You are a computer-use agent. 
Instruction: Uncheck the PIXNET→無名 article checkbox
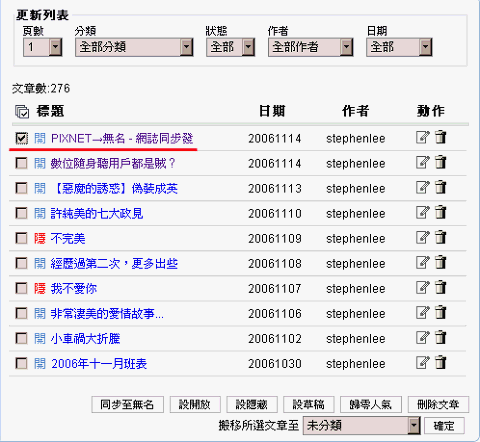pos(21,138)
